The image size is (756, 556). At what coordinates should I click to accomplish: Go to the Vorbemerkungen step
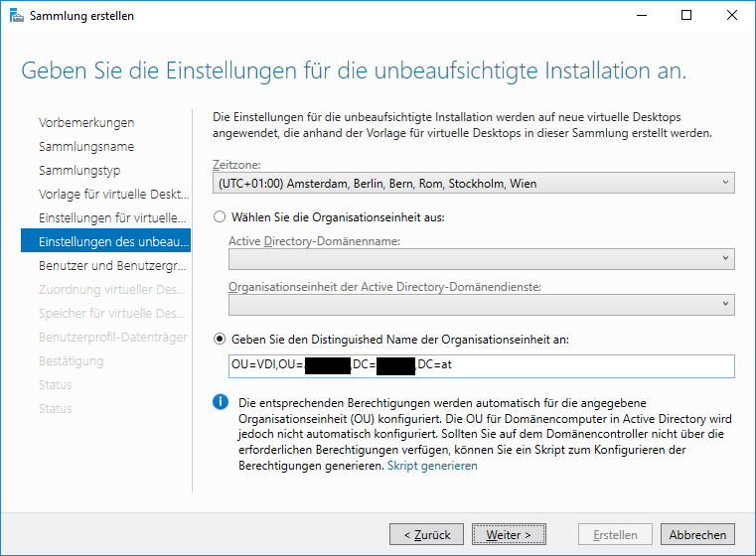pos(86,123)
